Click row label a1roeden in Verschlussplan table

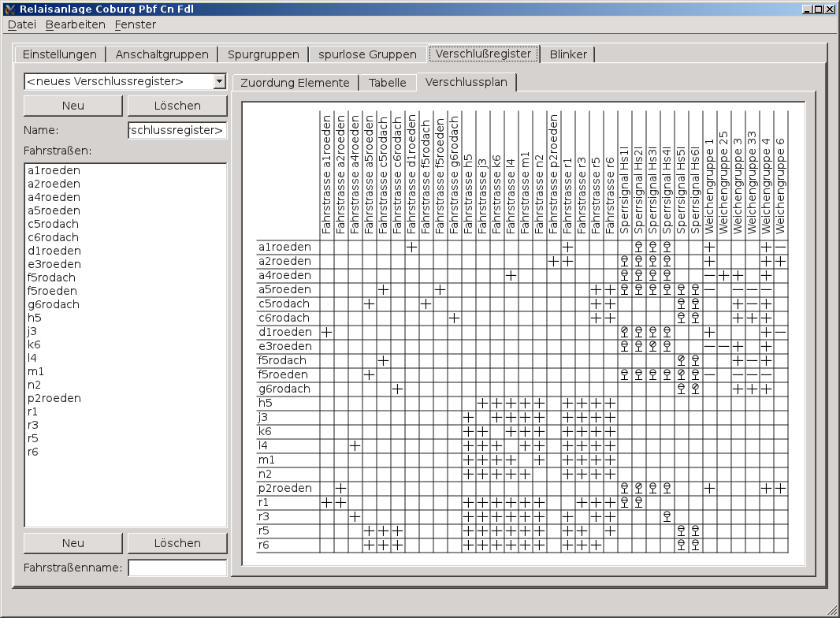284,247
